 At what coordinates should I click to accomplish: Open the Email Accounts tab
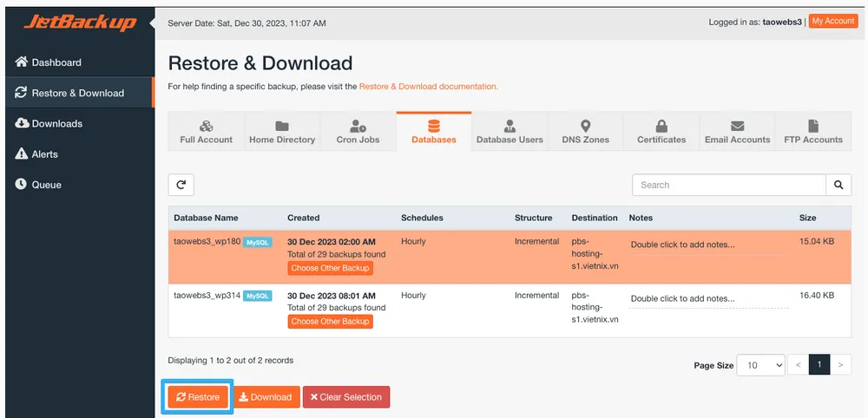pos(737,132)
